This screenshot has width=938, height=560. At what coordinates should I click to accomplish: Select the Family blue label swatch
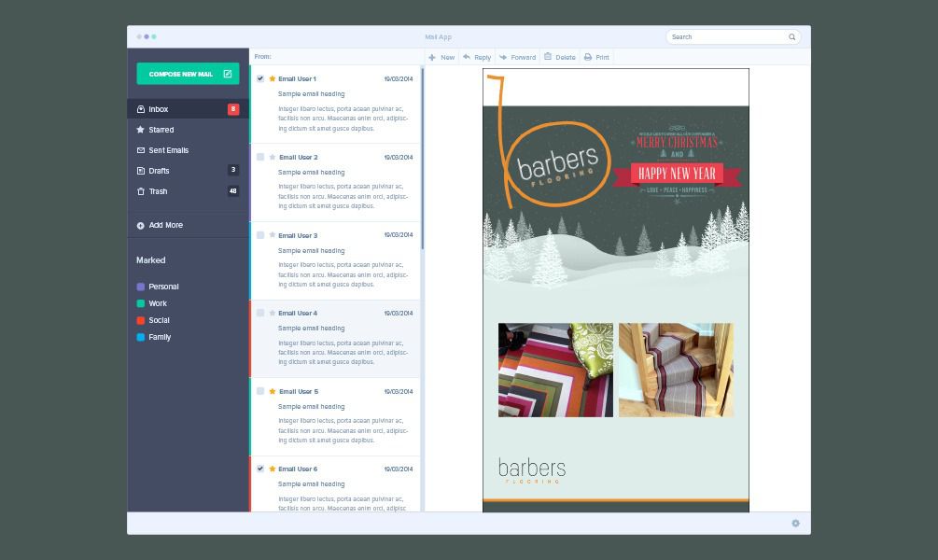pos(141,337)
